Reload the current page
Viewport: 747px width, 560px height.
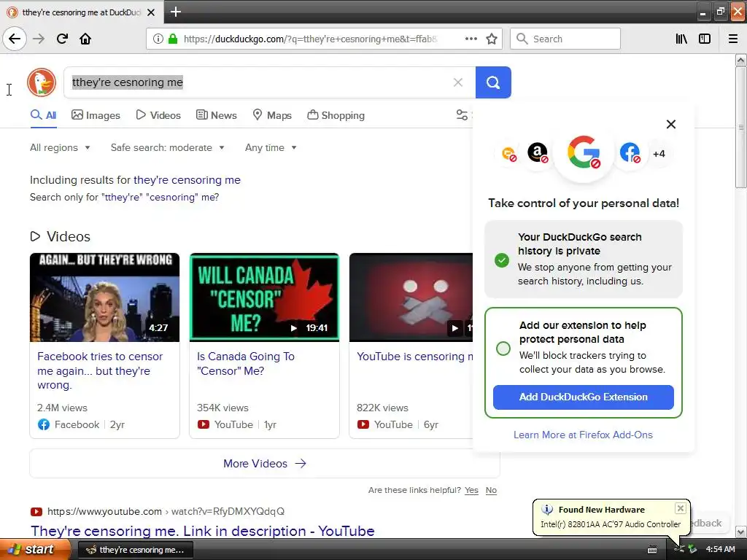pos(62,39)
